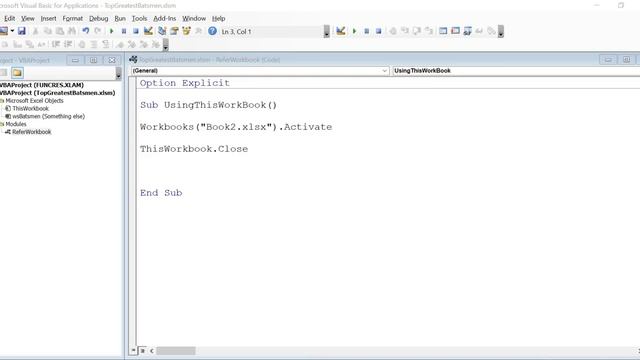The image size is (640, 360).
Task: Click the Indent icon
Action: pos(56,44)
